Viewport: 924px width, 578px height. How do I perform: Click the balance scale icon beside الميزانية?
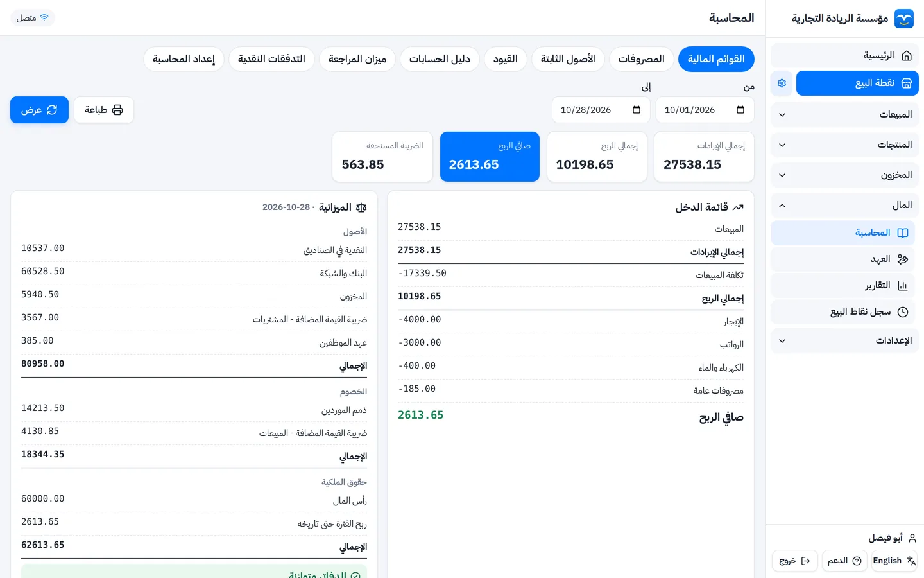pyautogui.click(x=361, y=207)
